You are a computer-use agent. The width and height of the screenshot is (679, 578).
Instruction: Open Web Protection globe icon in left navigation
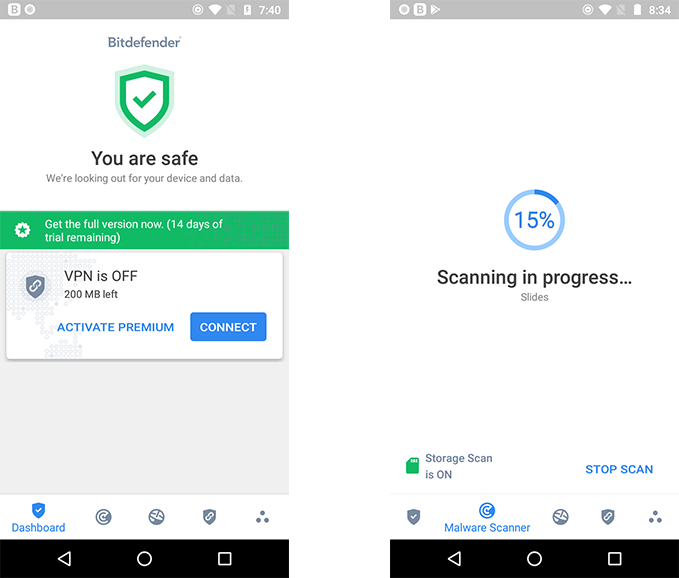coord(156,517)
